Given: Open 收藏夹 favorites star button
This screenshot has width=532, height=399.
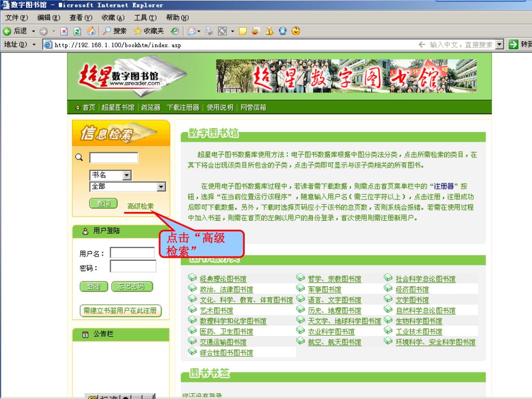Looking at the screenshot, I should coord(149,31).
